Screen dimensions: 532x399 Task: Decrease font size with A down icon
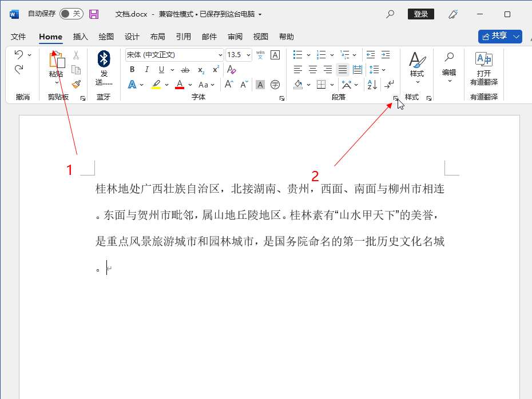tap(244, 84)
